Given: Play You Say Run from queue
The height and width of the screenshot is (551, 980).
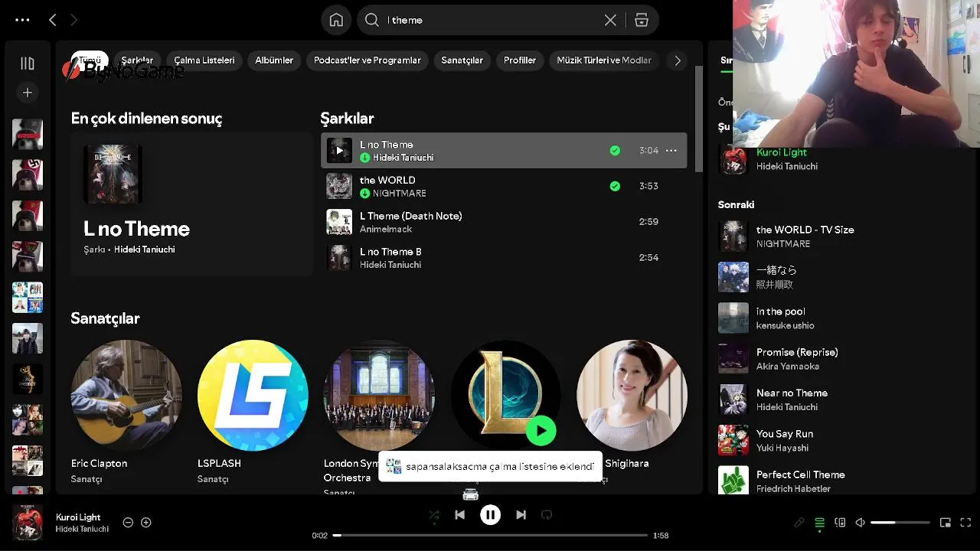Looking at the screenshot, I should pyautogui.click(x=842, y=441).
